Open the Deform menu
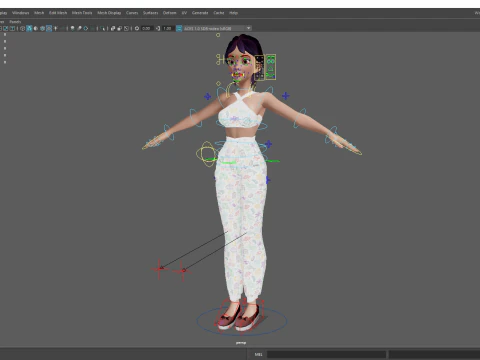 pos(169,13)
